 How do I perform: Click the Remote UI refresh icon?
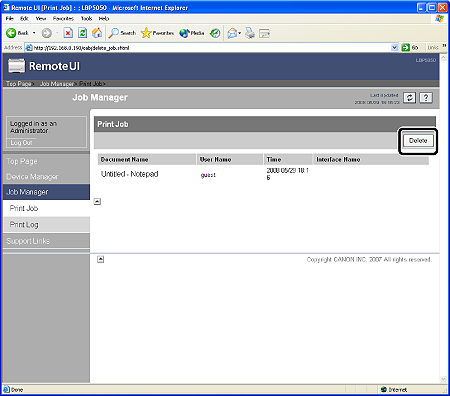coord(409,98)
